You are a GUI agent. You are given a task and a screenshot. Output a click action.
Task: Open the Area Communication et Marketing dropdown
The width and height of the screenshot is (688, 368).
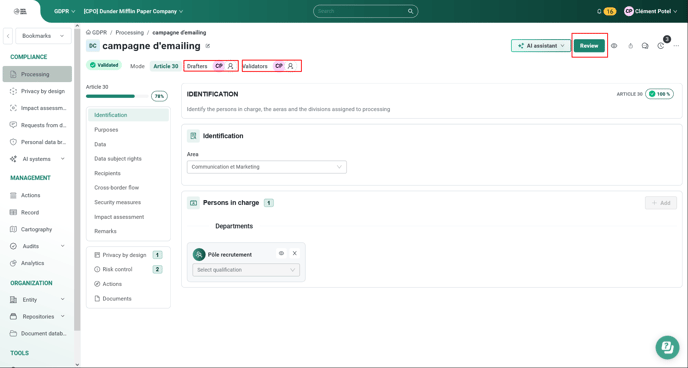[x=267, y=167]
